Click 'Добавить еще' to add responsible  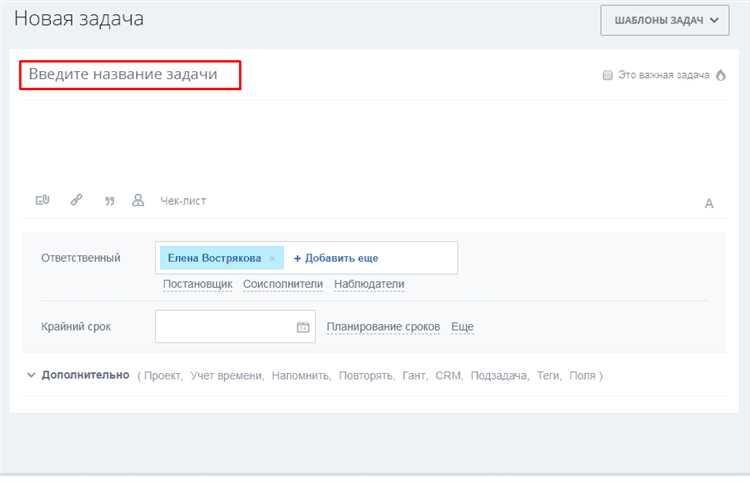click(336, 258)
